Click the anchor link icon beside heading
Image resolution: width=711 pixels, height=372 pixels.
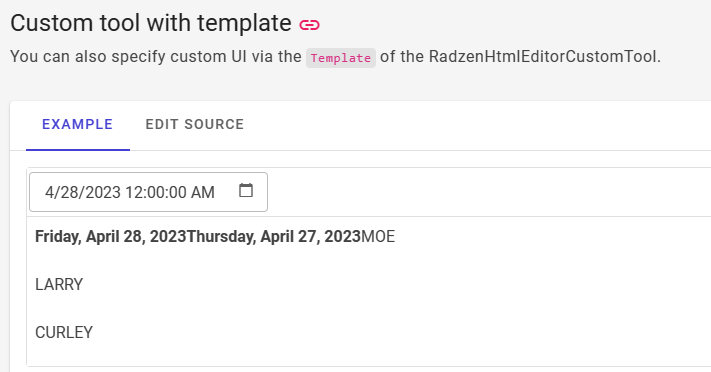coord(309,25)
